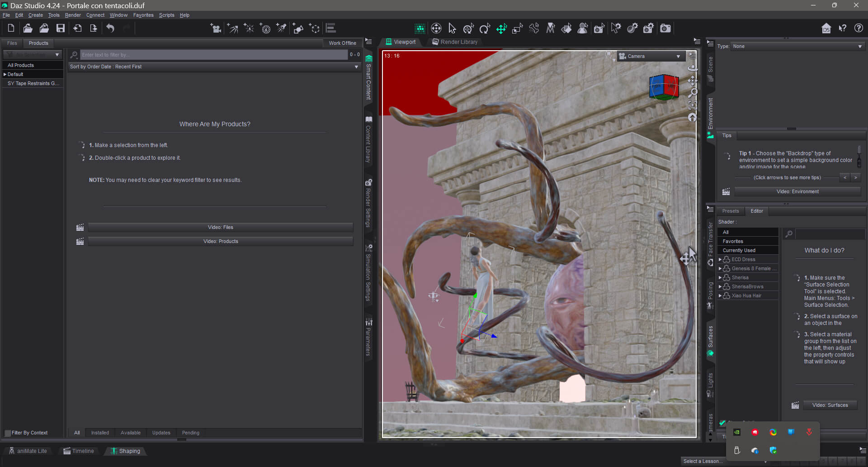Expand the ECD Dress shader item
This screenshot has height=467, width=868.
[x=720, y=259]
